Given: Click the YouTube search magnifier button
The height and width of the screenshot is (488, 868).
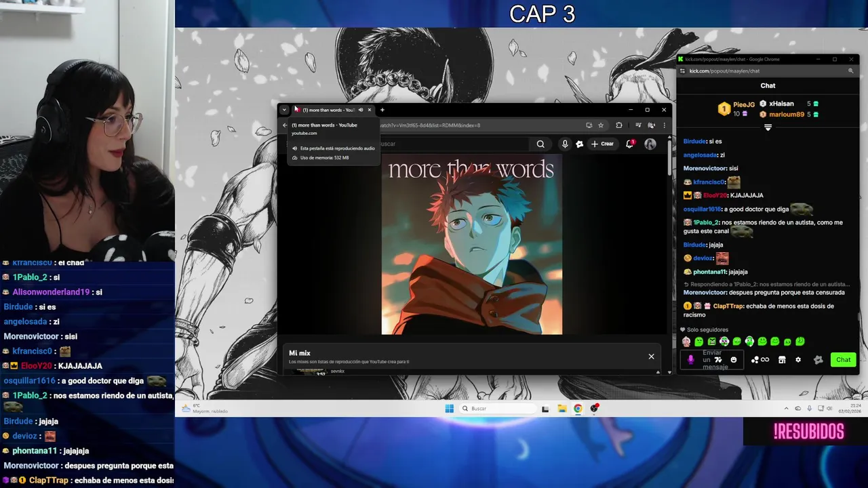Looking at the screenshot, I should [540, 144].
